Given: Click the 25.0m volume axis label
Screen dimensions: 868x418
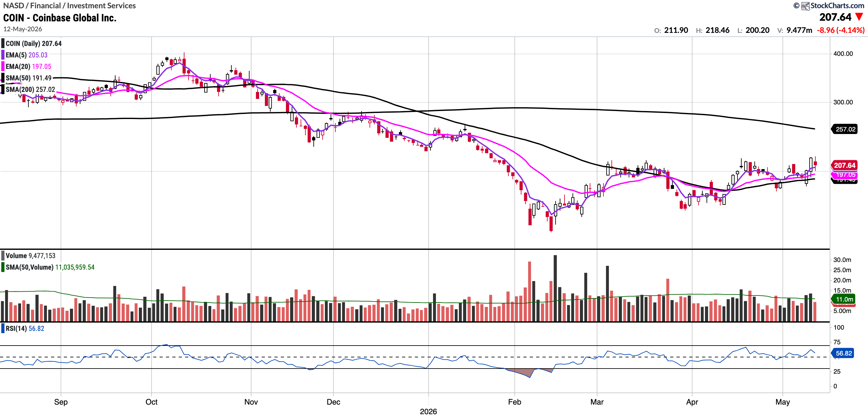Looking at the screenshot, I should click(842, 270).
